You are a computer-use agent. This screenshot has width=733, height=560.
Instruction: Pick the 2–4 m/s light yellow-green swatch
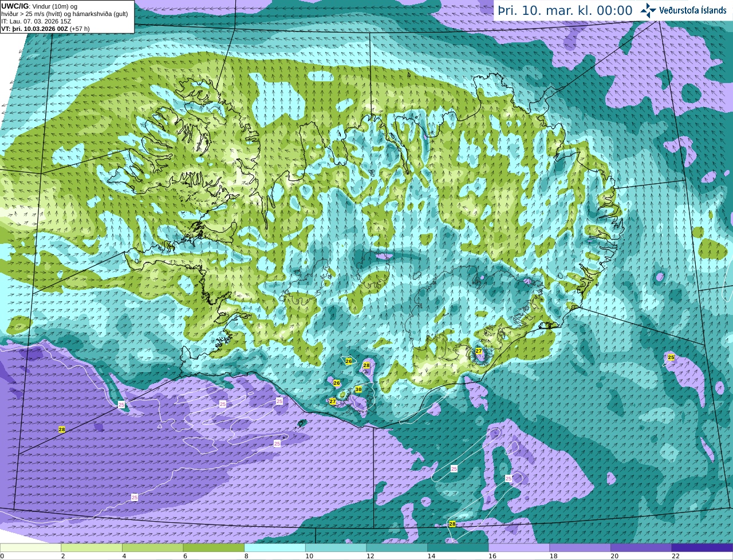tap(92, 548)
